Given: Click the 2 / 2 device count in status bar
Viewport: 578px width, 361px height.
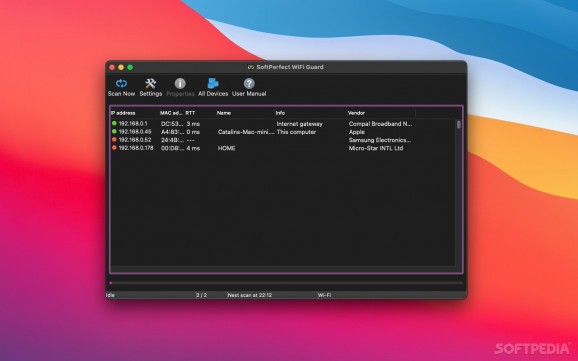Looking at the screenshot, I should click(x=201, y=295).
